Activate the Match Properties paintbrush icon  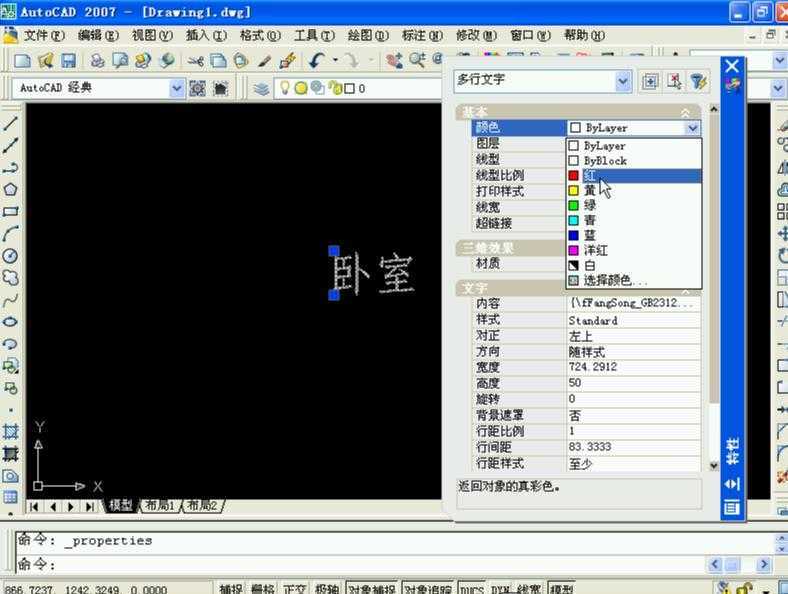(x=263, y=61)
